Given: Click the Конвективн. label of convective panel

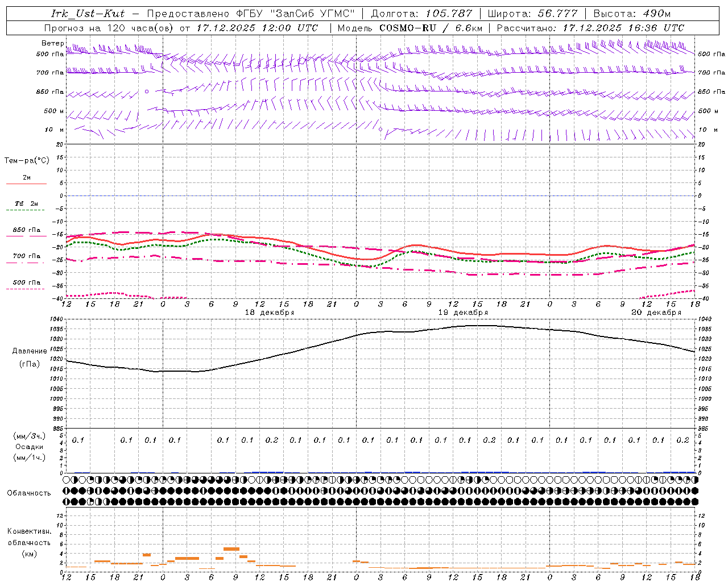Looking at the screenshot, I should tap(30, 531).
